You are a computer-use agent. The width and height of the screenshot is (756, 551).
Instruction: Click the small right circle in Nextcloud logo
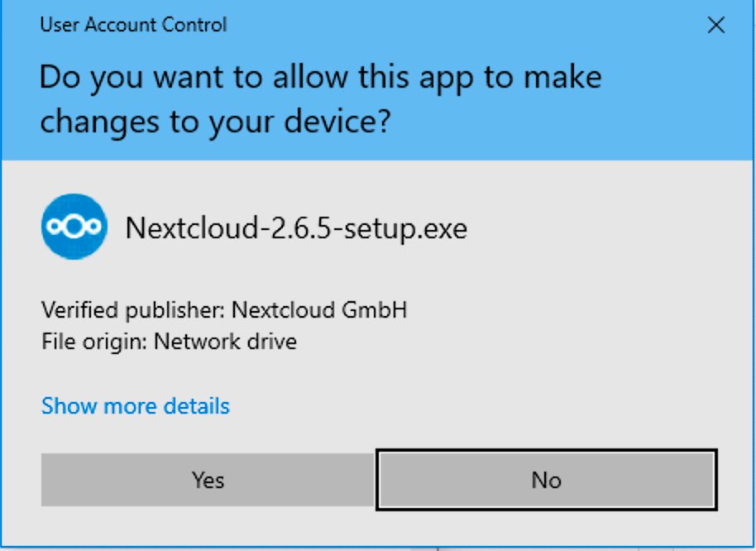click(94, 227)
